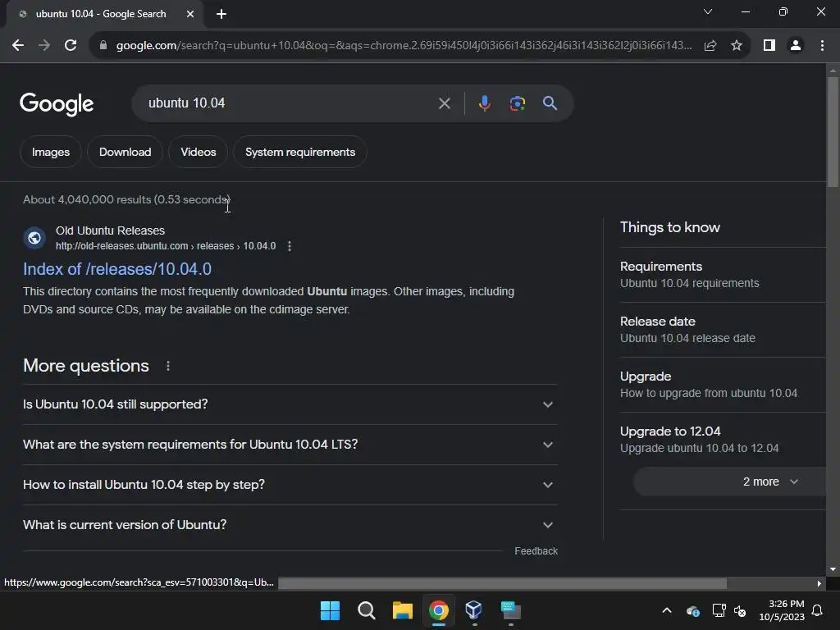Clear the search box text
Image resolution: width=840 pixels, height=630 pixels.
pyautogui.click(x=444, y=103)
